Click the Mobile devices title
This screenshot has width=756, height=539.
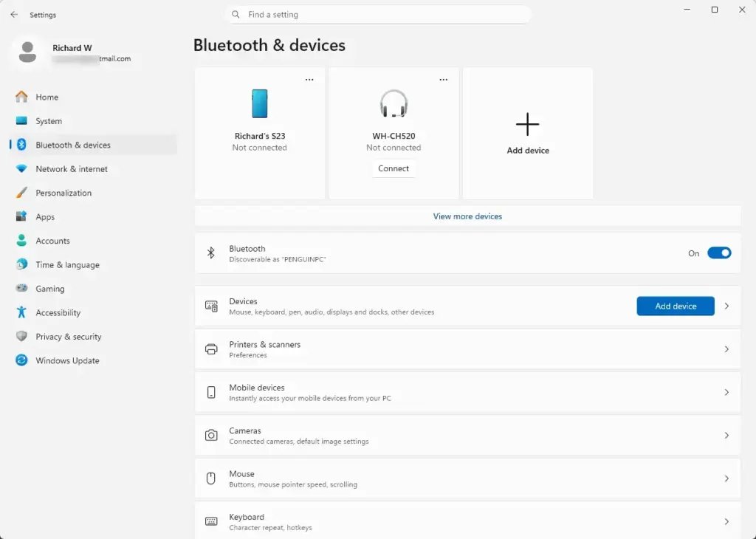256,388
